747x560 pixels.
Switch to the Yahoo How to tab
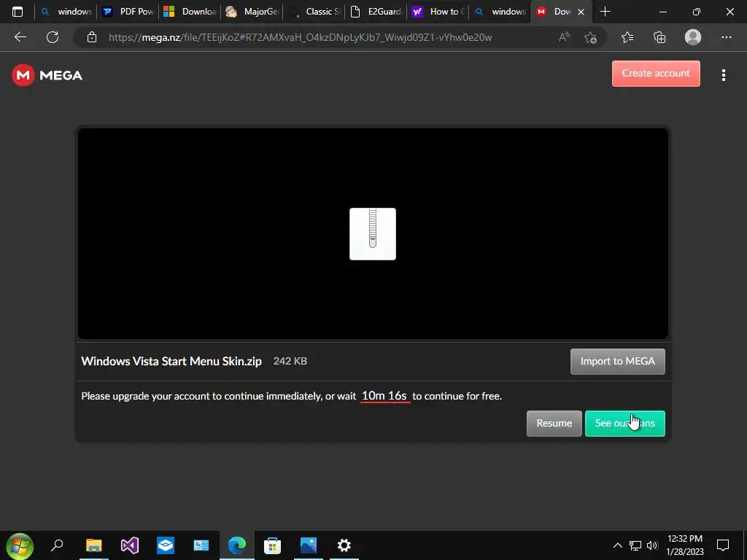pos(438,12)
